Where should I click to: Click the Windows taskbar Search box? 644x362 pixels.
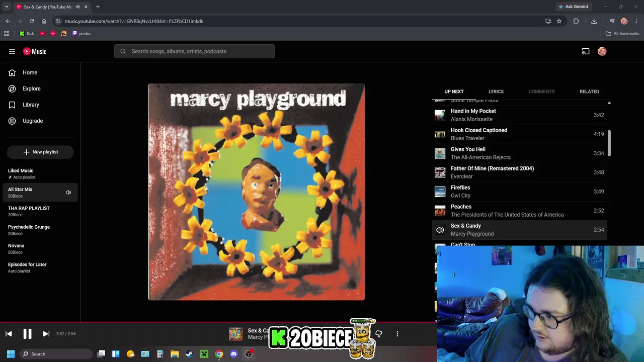56,354
